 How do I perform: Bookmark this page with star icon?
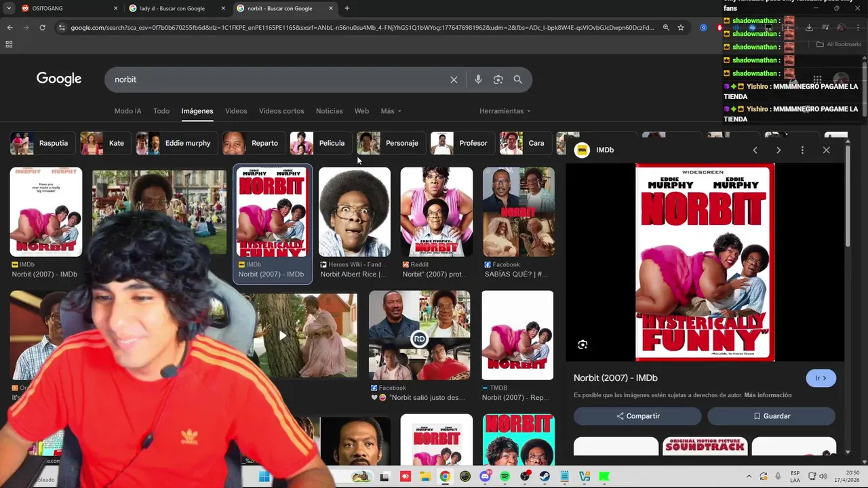(681, 28)
